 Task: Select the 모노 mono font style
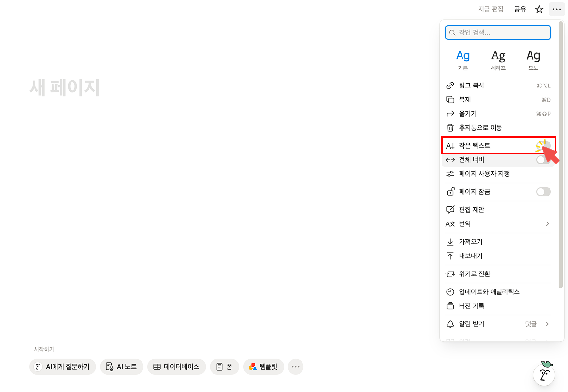click(533, 58)
